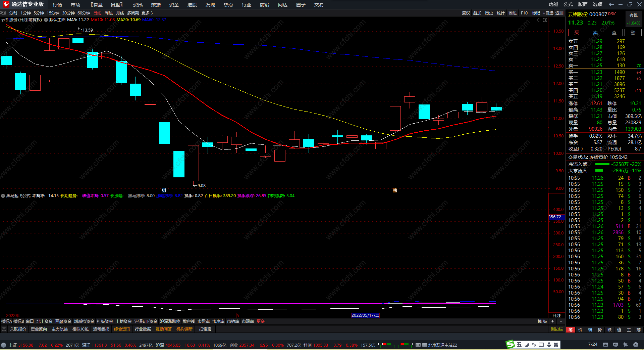Switch to 15分钟 period

(x=53, y=13)
